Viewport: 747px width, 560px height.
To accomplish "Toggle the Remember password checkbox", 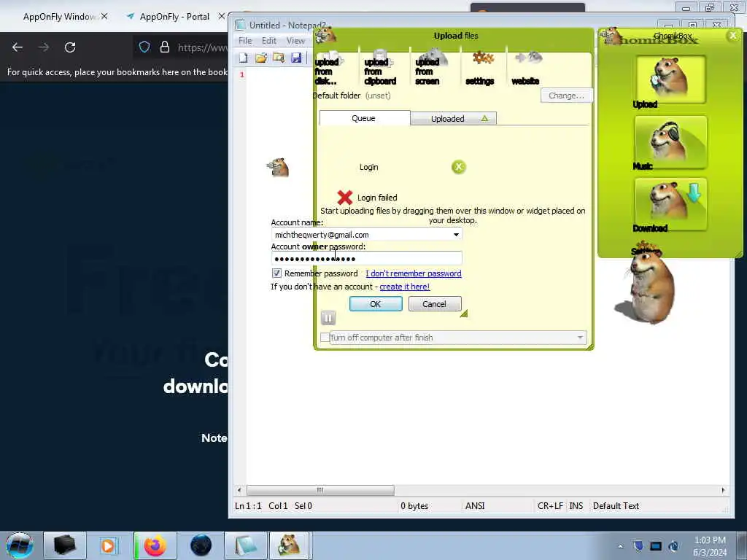I will coord(276,273).
